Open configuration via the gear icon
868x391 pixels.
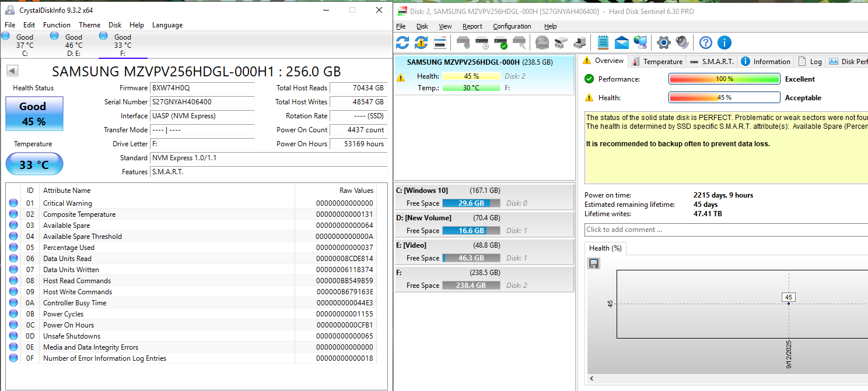click(664, 43)
